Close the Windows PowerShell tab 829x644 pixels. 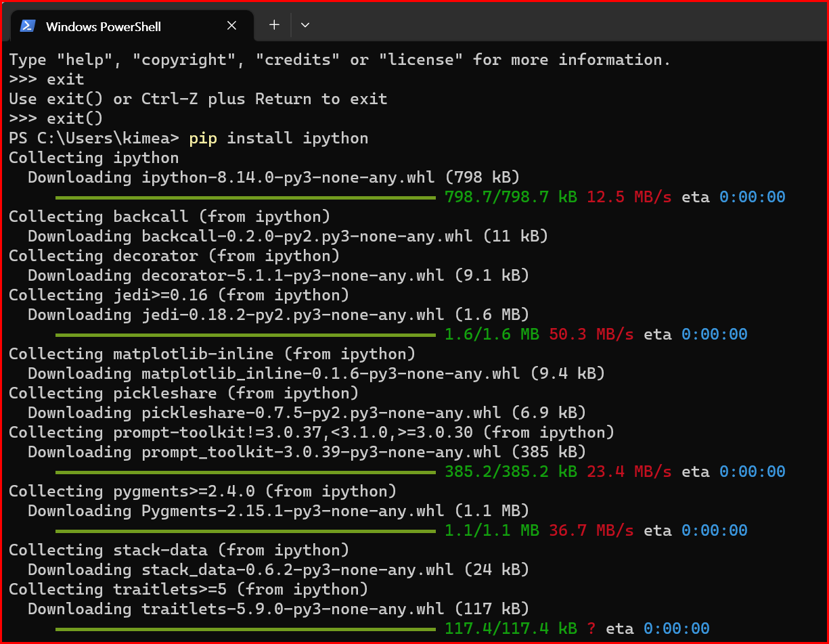pyautogui.click(x=231, y=26)
